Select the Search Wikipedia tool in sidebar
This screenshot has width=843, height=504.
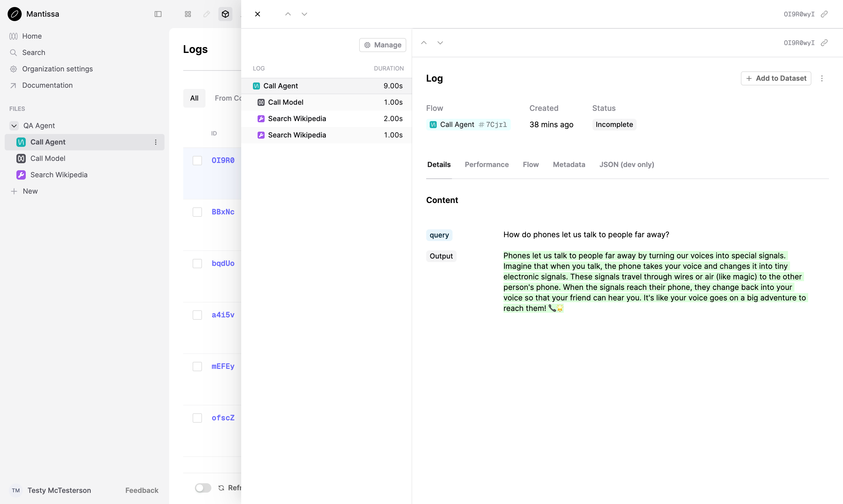59,175
